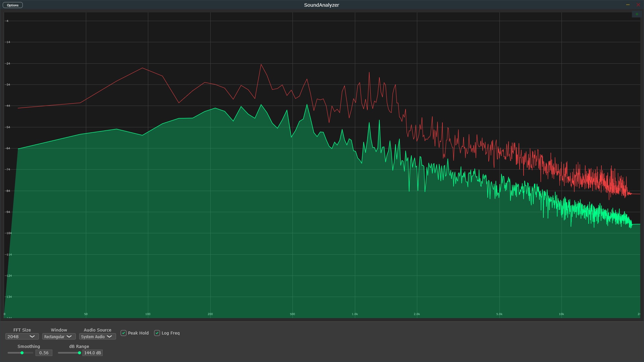Open the Window type dropdown showing Rectangular
The width and height of the screenshot is (644, 362).
point(59,337)
